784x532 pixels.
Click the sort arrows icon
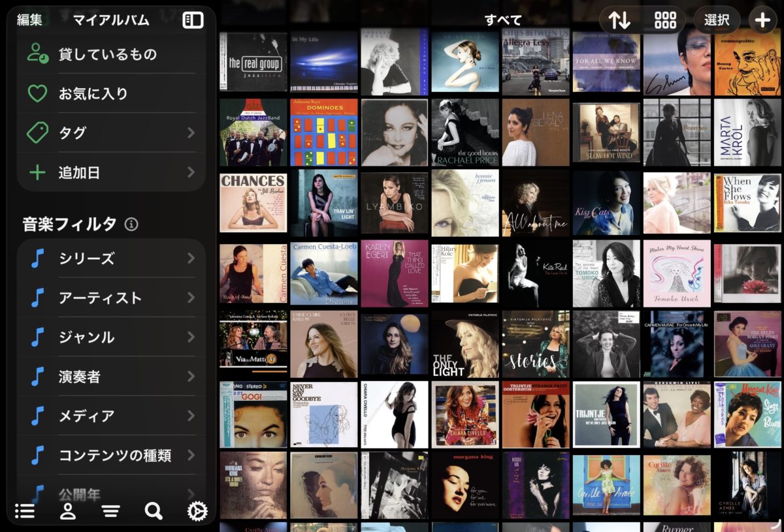point(619,20)
